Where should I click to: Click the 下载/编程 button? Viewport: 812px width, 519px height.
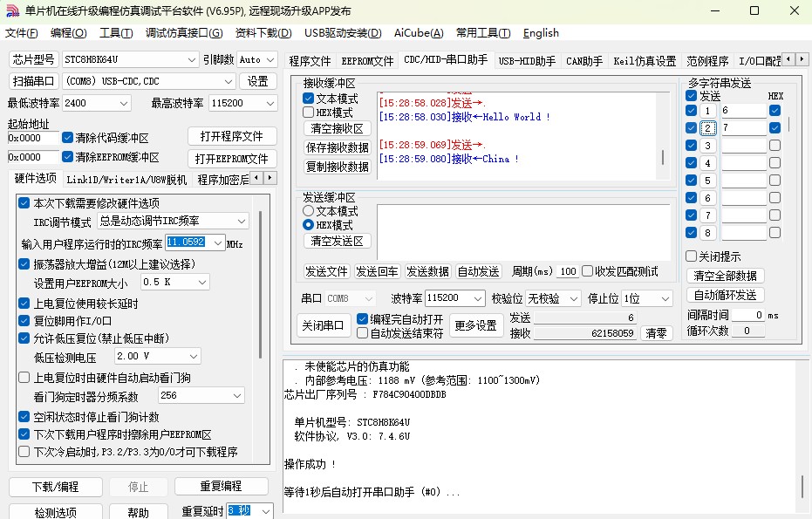pyautogui.click(x=56, y=487)
